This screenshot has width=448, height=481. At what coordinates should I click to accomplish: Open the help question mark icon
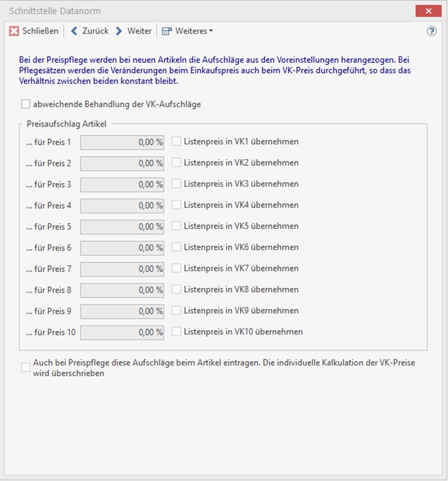(432, 31)
